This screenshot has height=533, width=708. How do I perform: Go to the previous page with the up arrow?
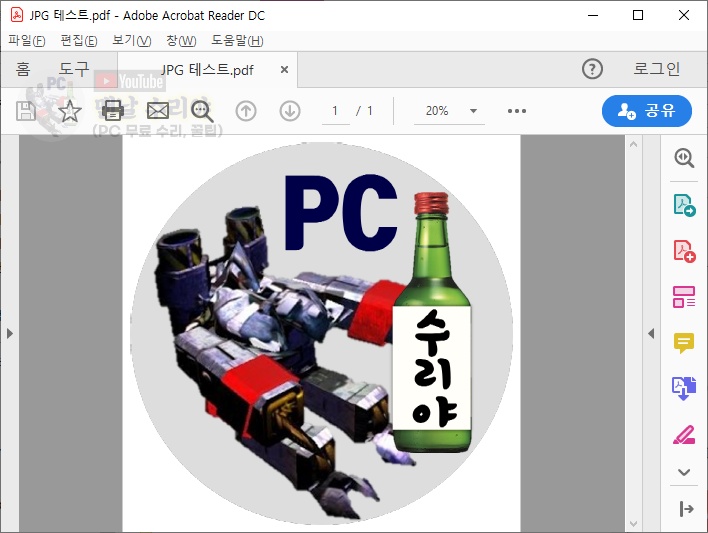[x=246, y=111]
